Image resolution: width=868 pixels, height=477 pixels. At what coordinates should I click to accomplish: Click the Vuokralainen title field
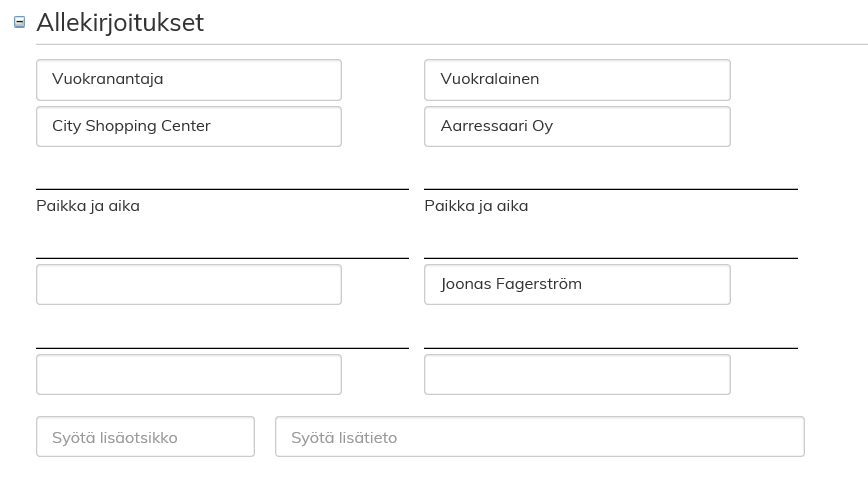click(577, 80)
